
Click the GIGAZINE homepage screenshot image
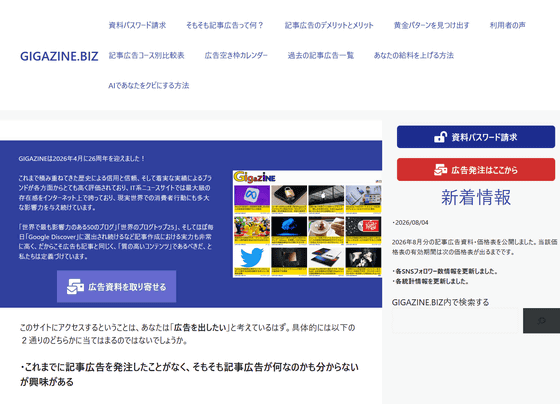click(x=307, y=224)
